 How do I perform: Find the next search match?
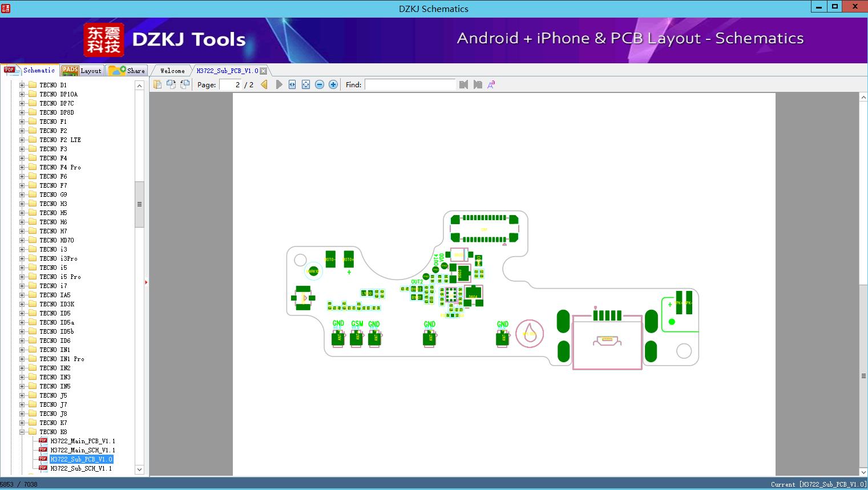click(x=478, y=84)
